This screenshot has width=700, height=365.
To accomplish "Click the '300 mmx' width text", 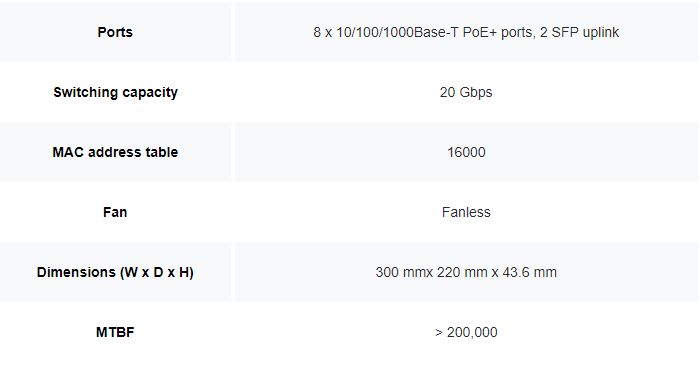I will pyautogui.click(x=404, y=272).
